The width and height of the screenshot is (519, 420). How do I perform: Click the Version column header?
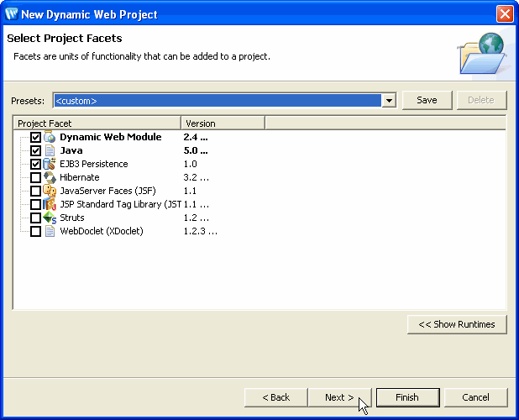223,123
